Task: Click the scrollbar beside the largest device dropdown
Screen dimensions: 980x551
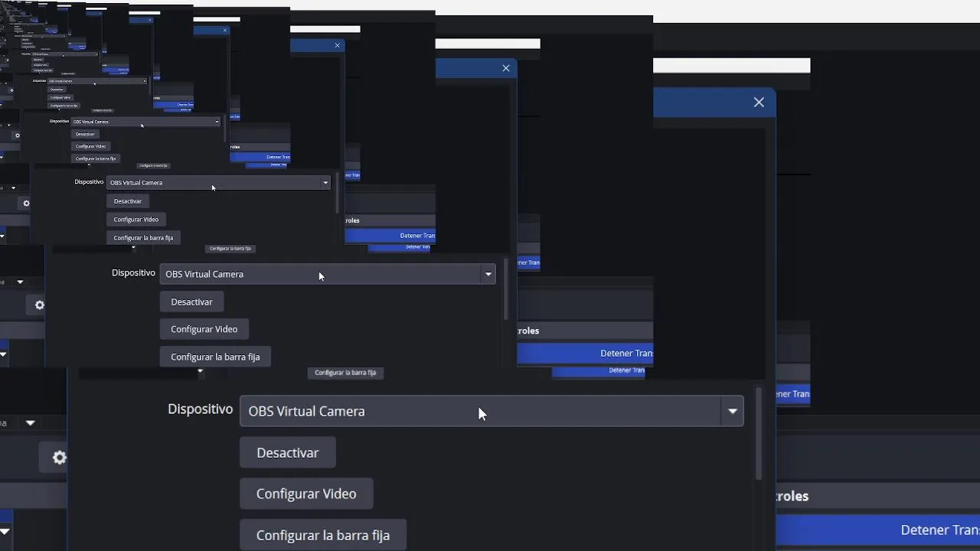Action: [x=759, y=434]
